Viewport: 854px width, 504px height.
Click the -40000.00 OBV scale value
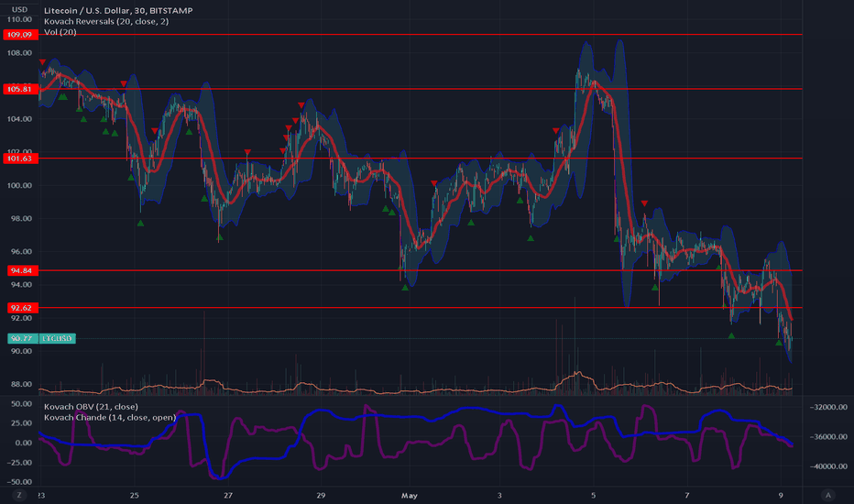[828, 466]
